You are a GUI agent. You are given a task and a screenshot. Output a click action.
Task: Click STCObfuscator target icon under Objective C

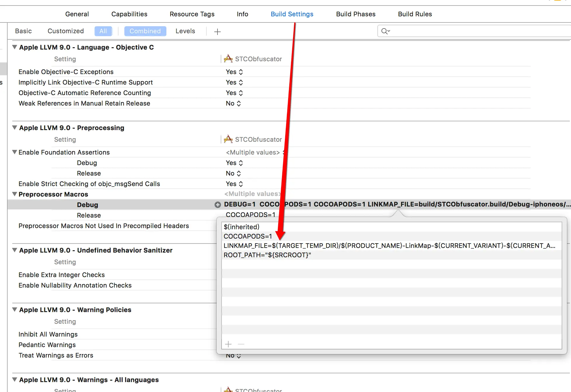pos(228,59)
